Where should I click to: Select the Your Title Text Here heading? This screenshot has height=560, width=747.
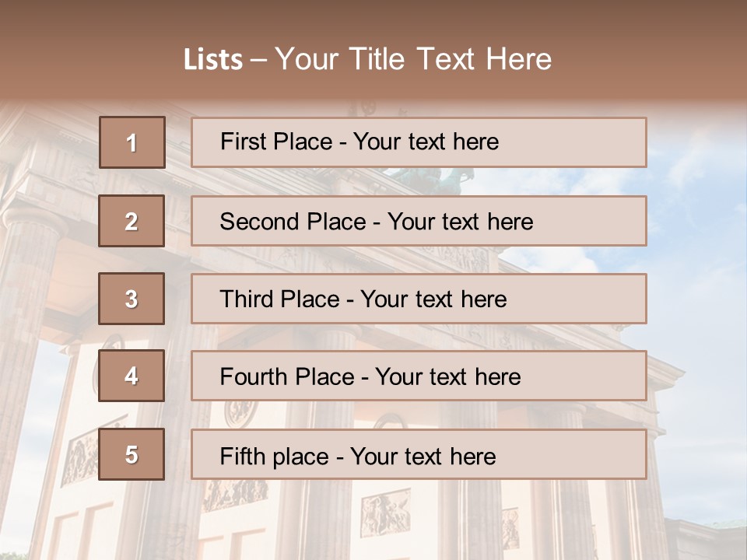click(413, 60)
